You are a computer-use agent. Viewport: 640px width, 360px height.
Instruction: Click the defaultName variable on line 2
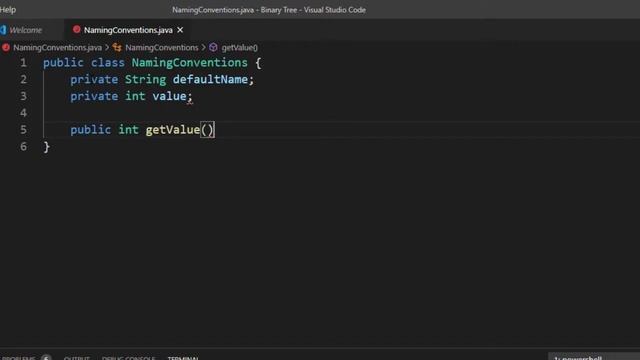point(210,80)
